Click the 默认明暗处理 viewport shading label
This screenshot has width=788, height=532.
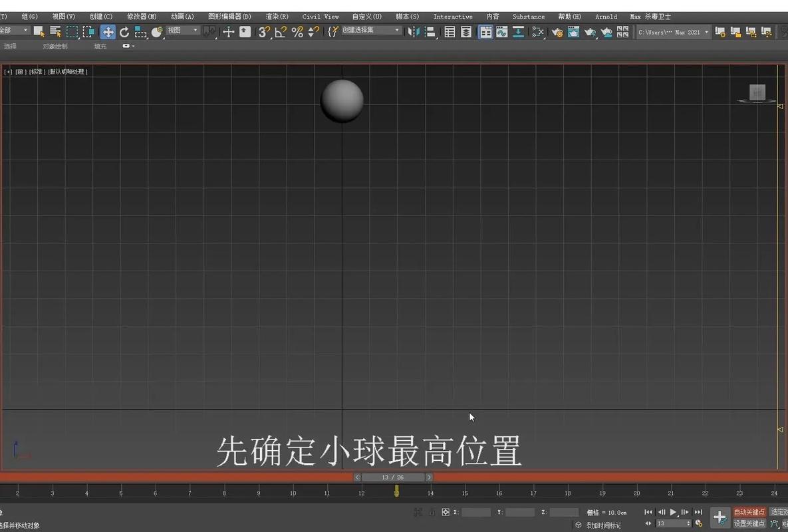66,70
